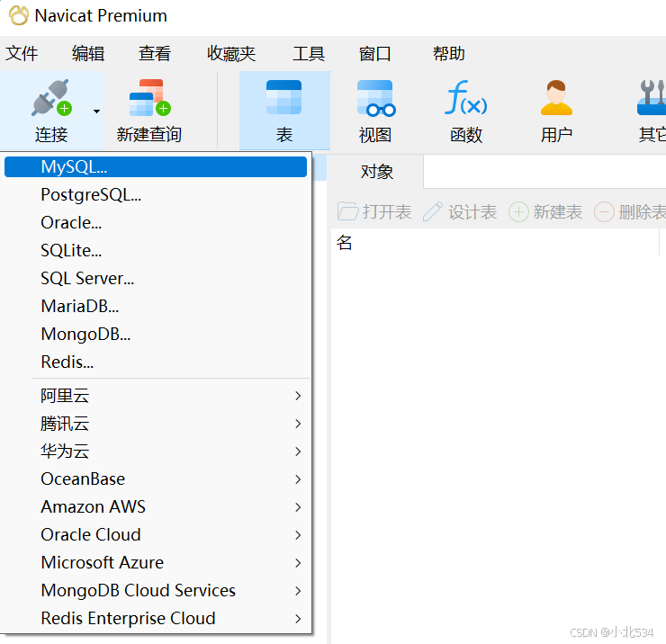666x644 pixels.
Task: Choose Oracle... connection type
Action: point(156,222)
